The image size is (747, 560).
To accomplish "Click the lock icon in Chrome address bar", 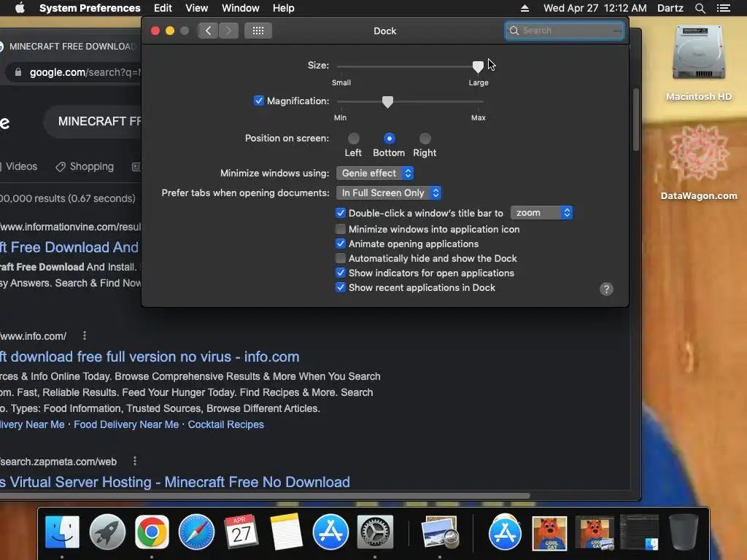I will (18, 72).
